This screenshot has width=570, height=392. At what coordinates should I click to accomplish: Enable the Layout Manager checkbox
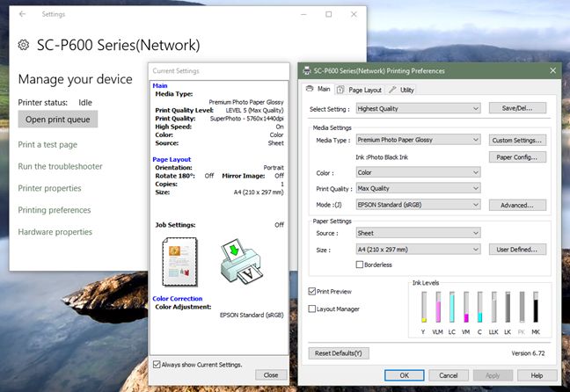313,309
